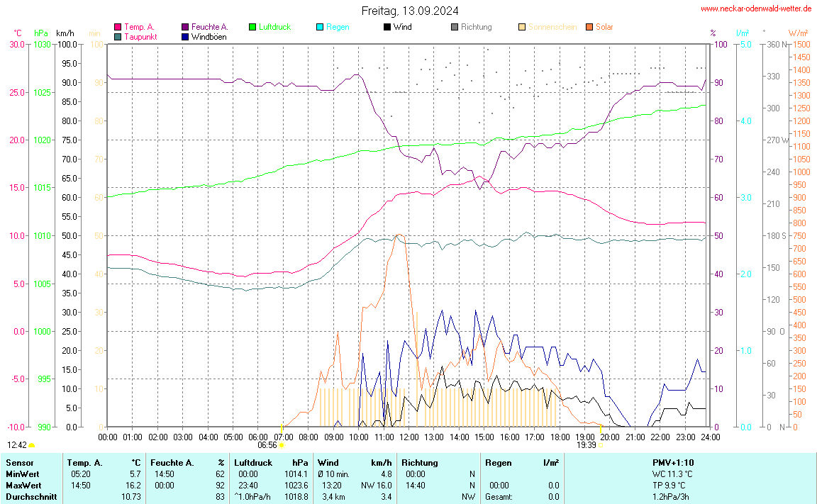Screen dimensions: 817x504
Task: Click the green Luftdruck legend square
Action: tap(252, 28)
